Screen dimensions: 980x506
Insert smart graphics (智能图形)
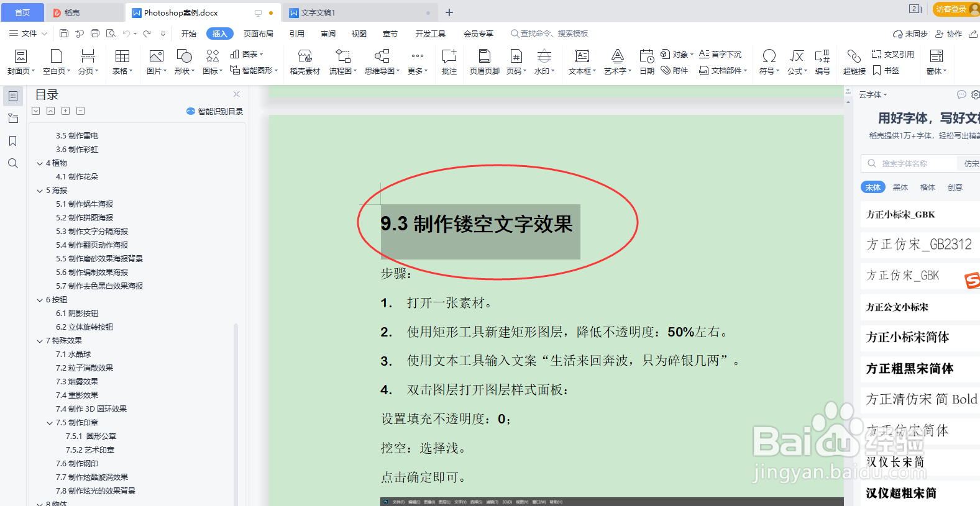(254, 70)
